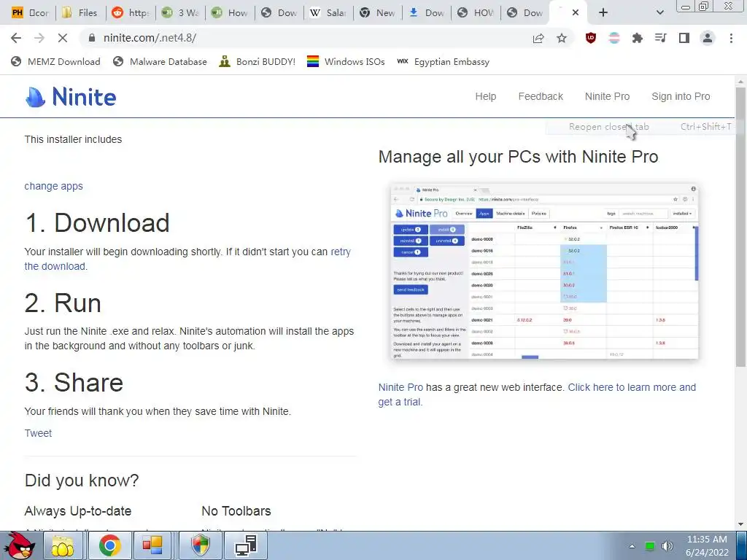Open the Windows flag taskbar program
747x560 pixels.
pos(152,545)
